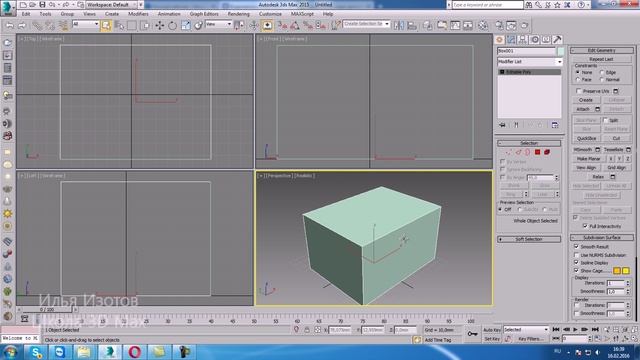The width and height of the screenshot is (640, 360).
Task: Open the Motion command panel tab
Action: point(534,40)
